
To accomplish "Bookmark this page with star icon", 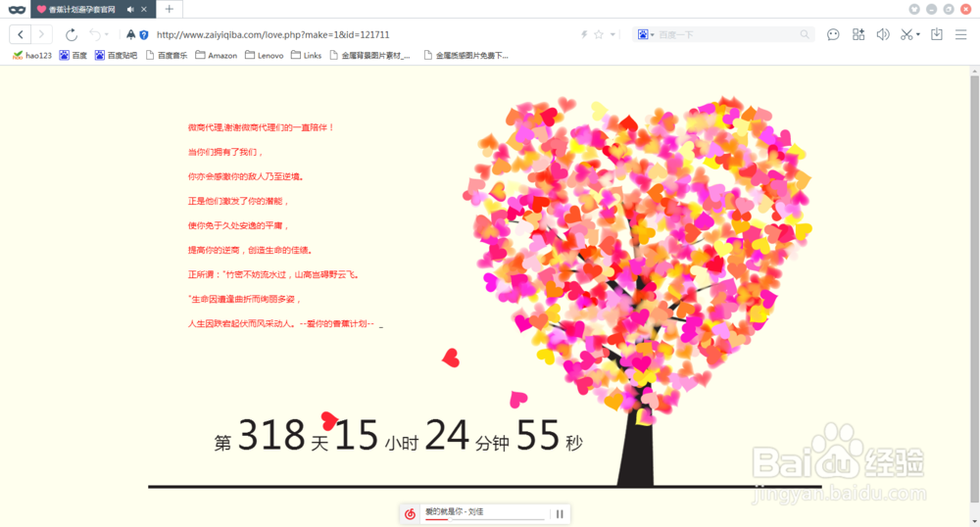I will pos(599,34).
